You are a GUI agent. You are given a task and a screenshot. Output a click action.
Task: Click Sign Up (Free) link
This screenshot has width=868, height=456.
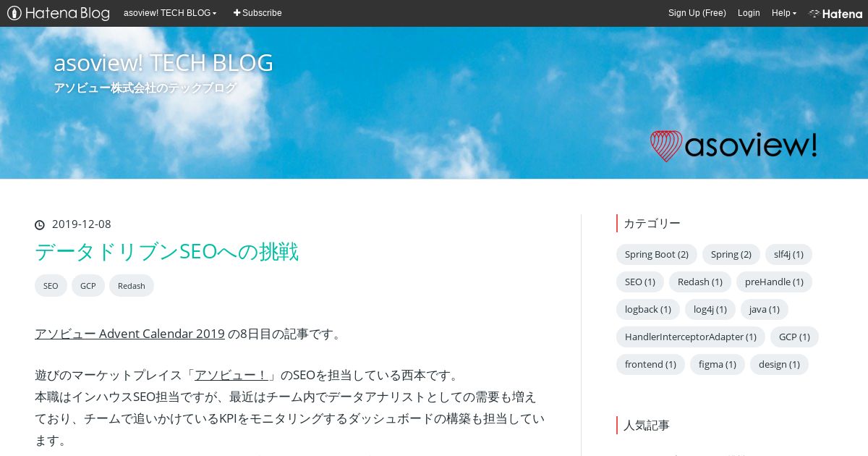(x=697, y=13)
